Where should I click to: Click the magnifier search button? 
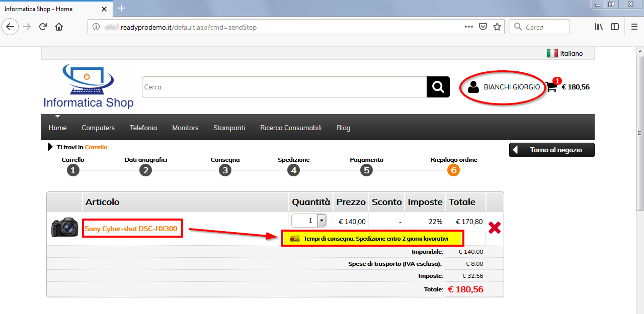(438, 87)
